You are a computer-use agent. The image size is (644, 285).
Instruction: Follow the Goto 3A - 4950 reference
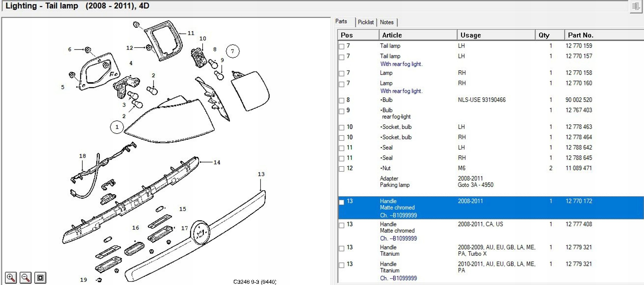pyautogui.click(x=475, y=185)
